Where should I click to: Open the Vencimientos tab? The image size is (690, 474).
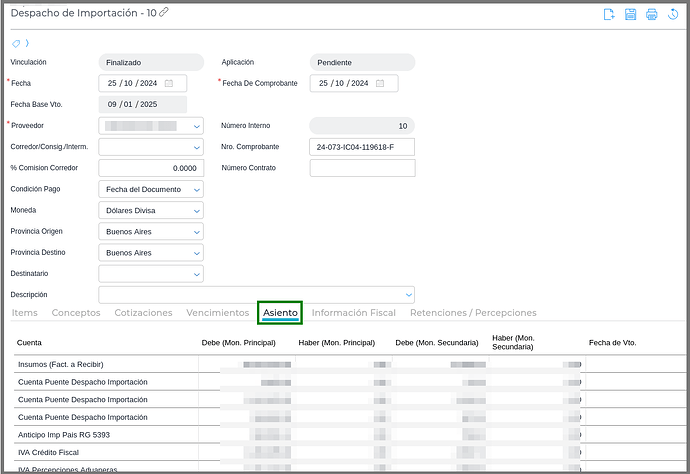click(217, 313)
